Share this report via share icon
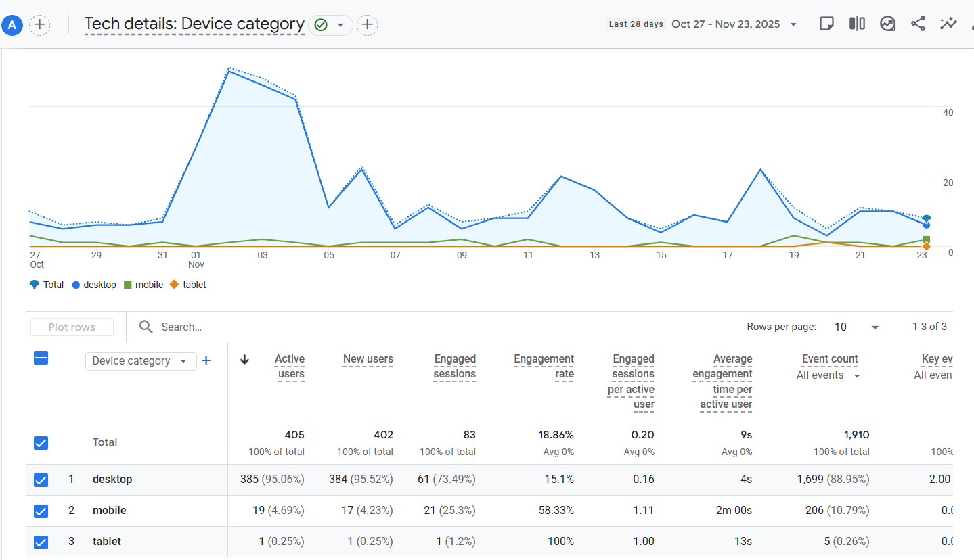This screenshot has height=560, width=974. (x=918, y=24)
